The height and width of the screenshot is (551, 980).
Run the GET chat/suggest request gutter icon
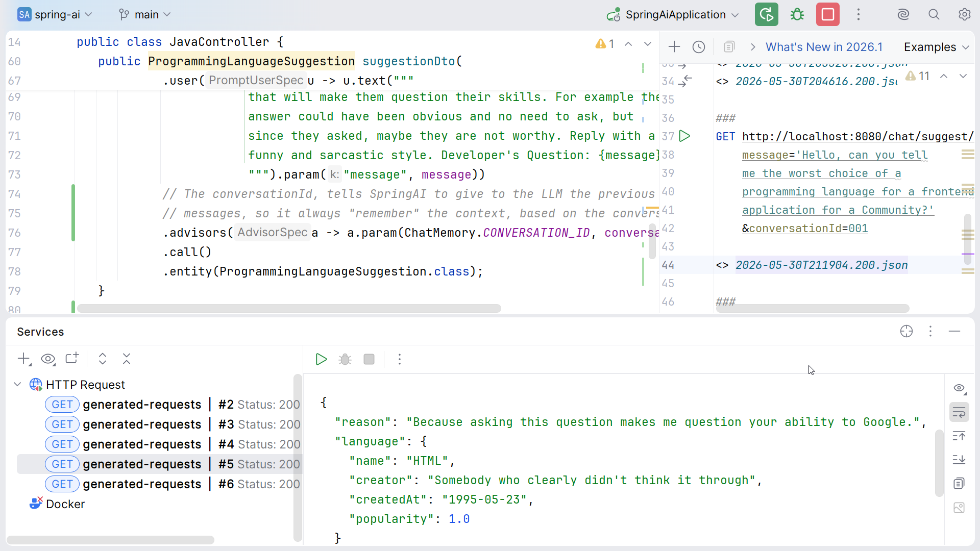click(x=685, y=136)
